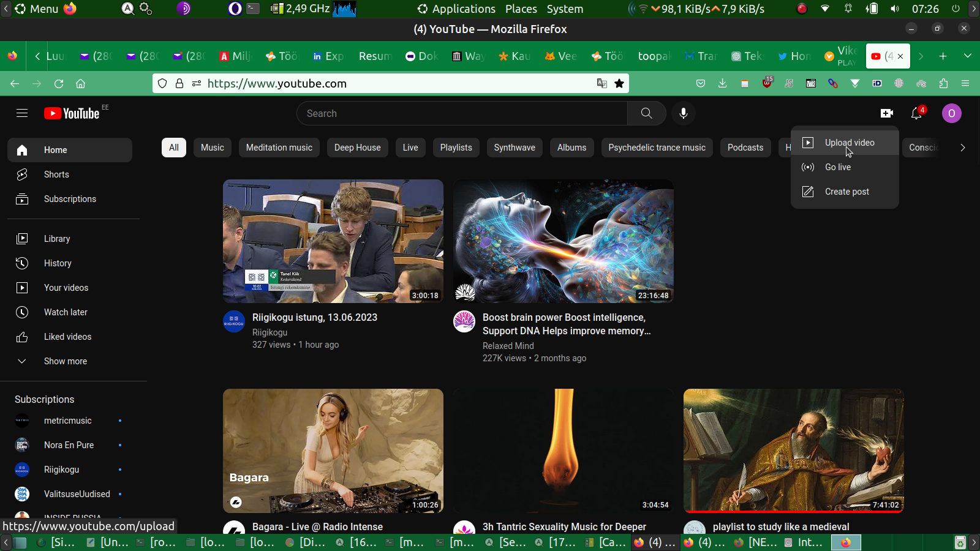Choose Upload video from the Create menu
The height and width of the screenshot is (551, 980).
point(849,143)
